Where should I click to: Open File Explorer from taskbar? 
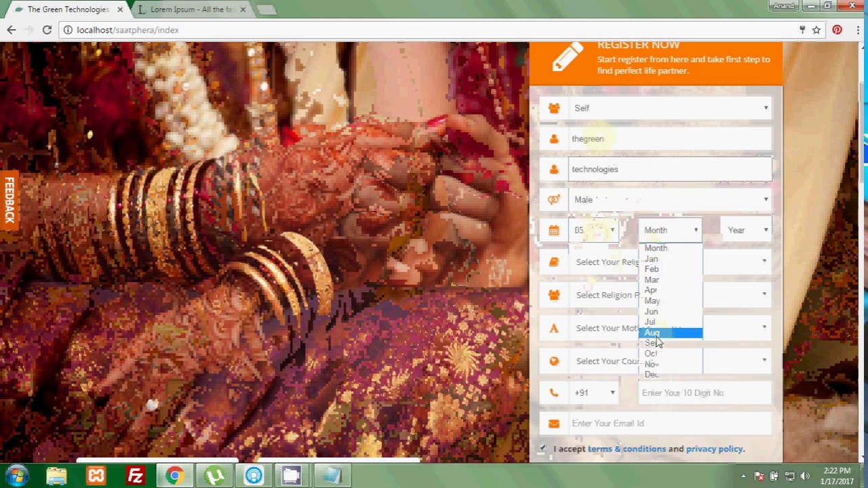pyautogui.click(x=57, y=476)
